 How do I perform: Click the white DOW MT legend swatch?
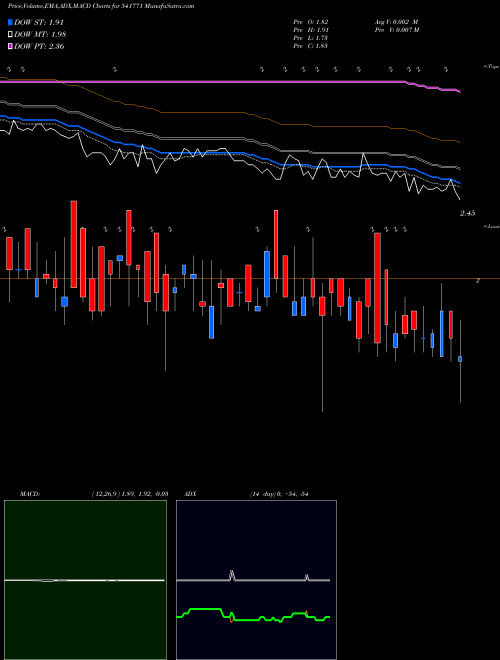click(x=10, y=34)
